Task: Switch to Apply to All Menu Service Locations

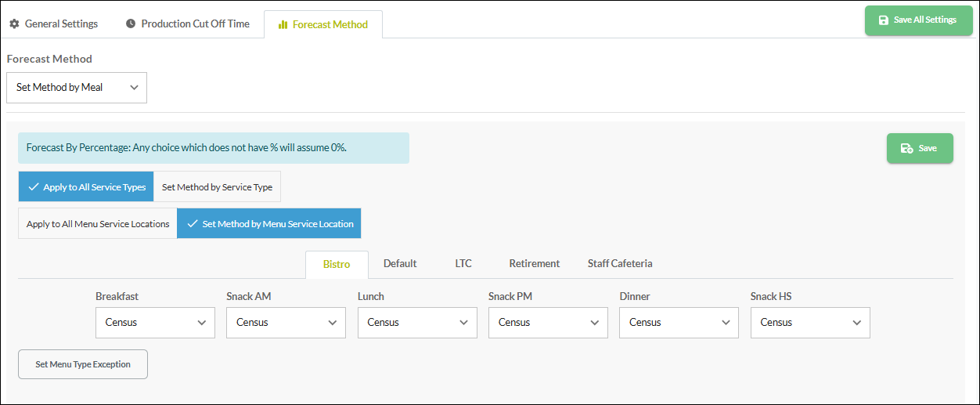Action: [98, 224]
